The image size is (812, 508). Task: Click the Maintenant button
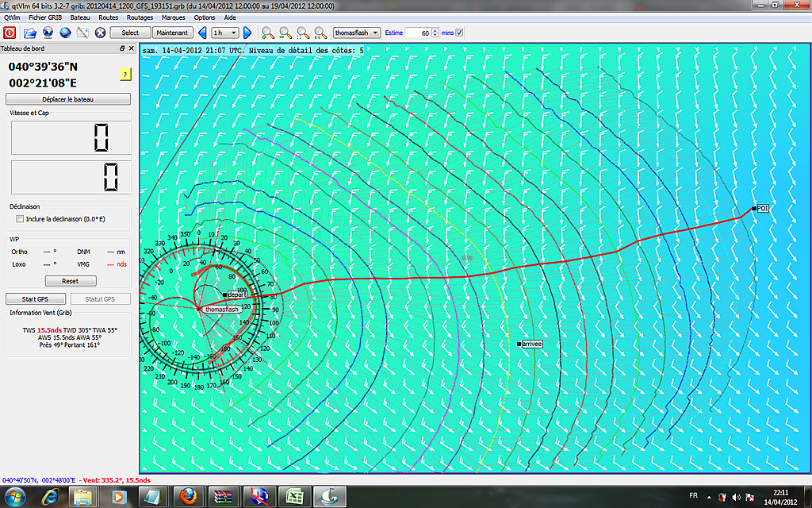pyautogui.click(x=172, y=33)
